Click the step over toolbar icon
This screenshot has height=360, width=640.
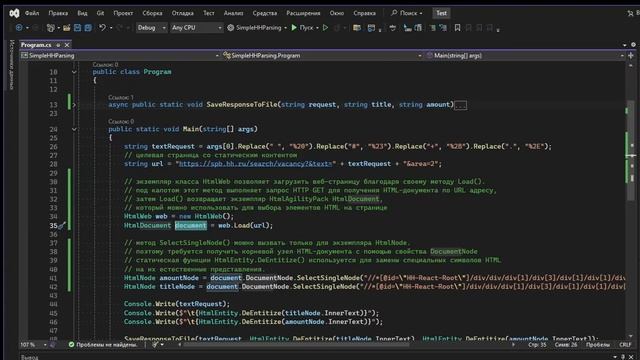(392, 28)
